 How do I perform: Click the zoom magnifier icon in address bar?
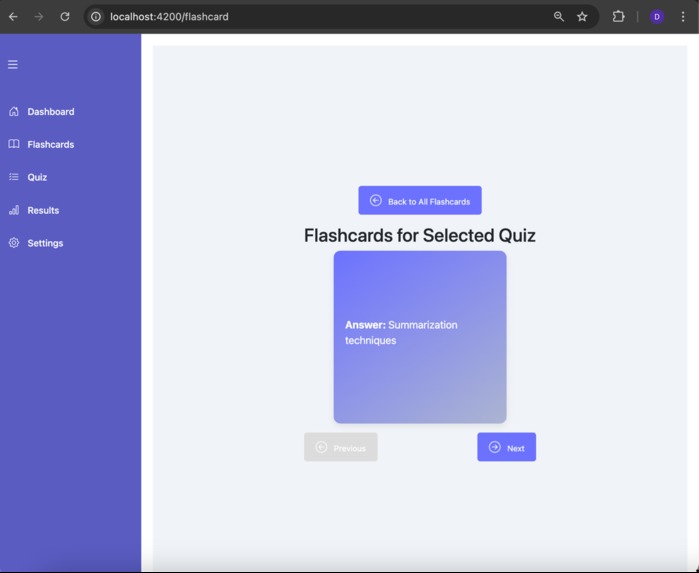pyautogui.click(x=559, y=16)
